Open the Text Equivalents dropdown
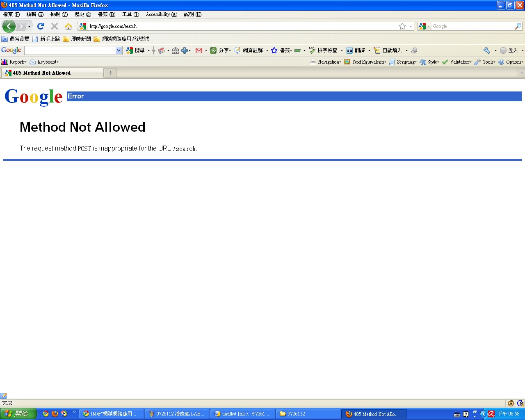Viewport: 525px width, 420px height. [365, 62]
